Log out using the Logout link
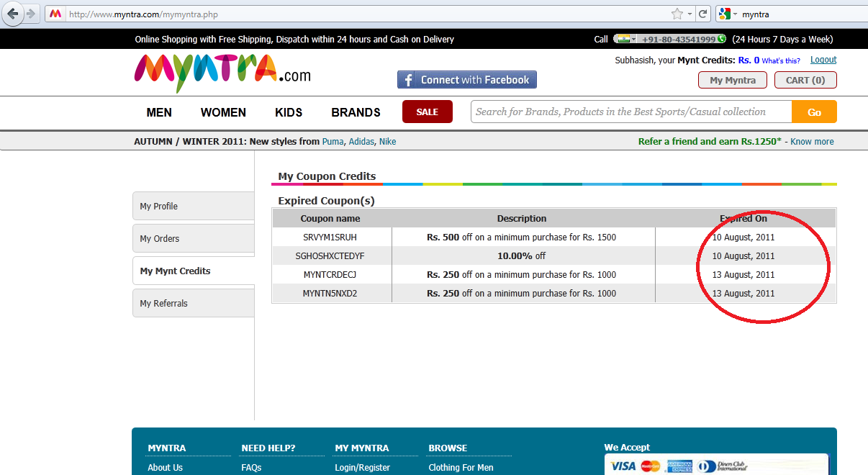Viewport: 868px width, 475px height. 823,60
